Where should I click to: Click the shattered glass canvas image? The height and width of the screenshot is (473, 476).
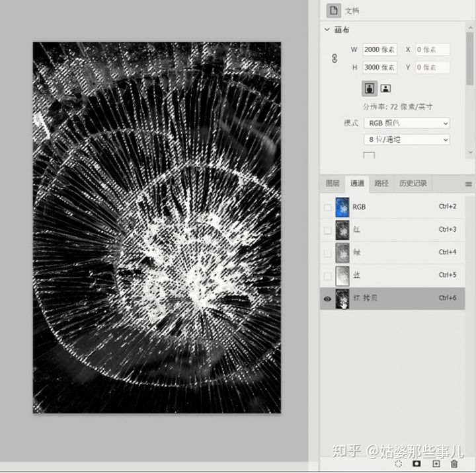pyautogui.click(x=157, y=227)
